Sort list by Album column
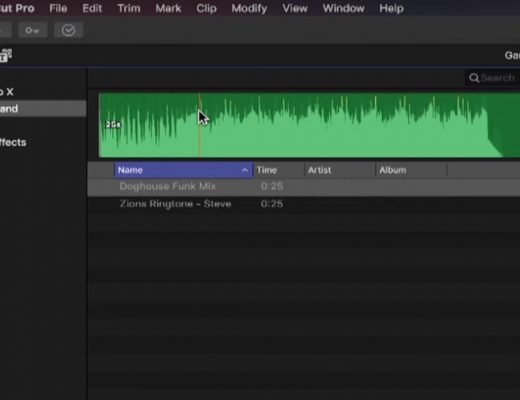Screen dimensions: 520x400 point(411,170)
